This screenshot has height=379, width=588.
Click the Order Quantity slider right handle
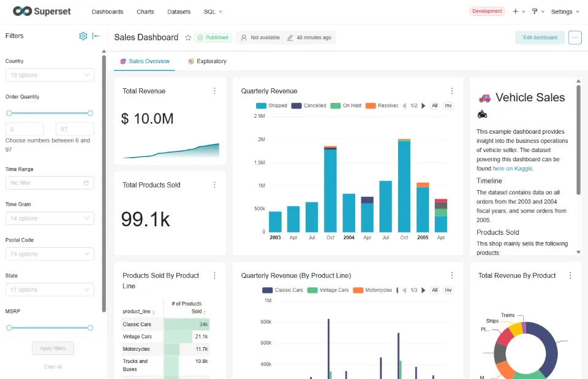(x=91, y=113)
